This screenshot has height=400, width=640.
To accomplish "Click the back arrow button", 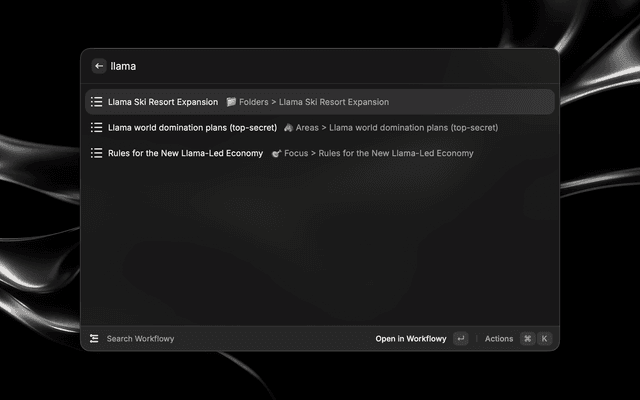I will coord(99,66).
